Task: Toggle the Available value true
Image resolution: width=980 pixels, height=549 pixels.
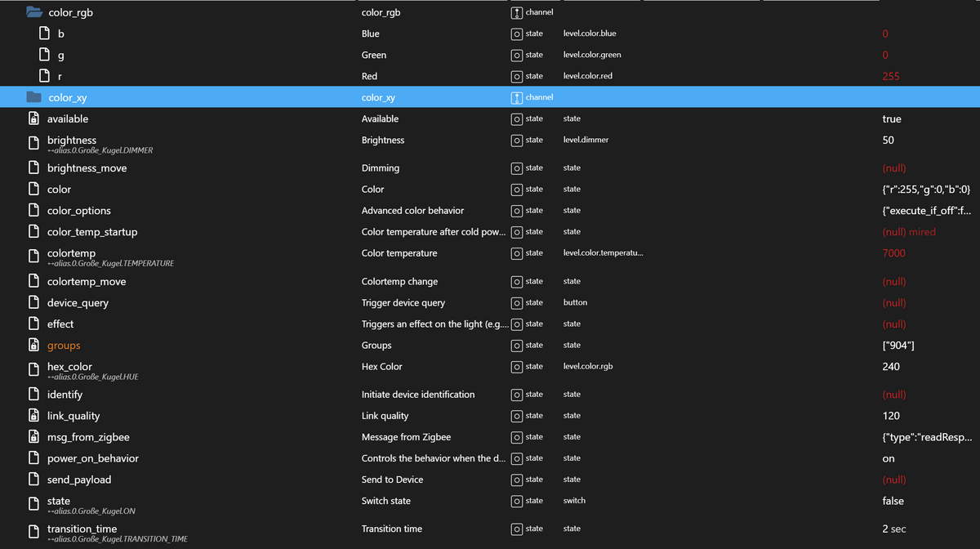Action: 891,118
